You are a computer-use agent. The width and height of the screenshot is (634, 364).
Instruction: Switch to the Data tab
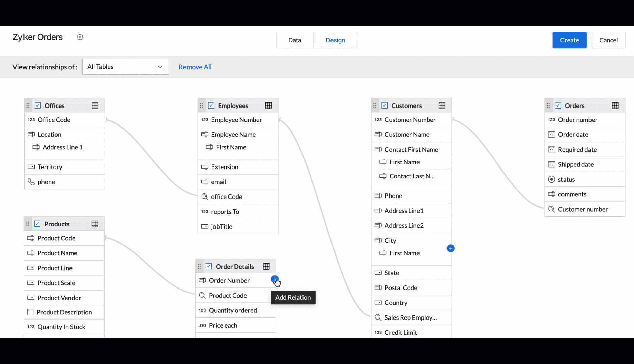tap(294, 40)
